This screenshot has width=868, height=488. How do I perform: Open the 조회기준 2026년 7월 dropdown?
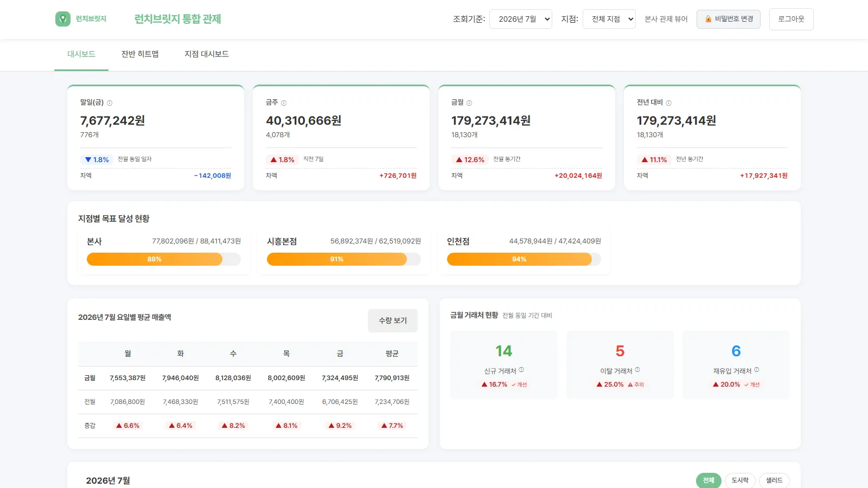[x=521, y=19]
